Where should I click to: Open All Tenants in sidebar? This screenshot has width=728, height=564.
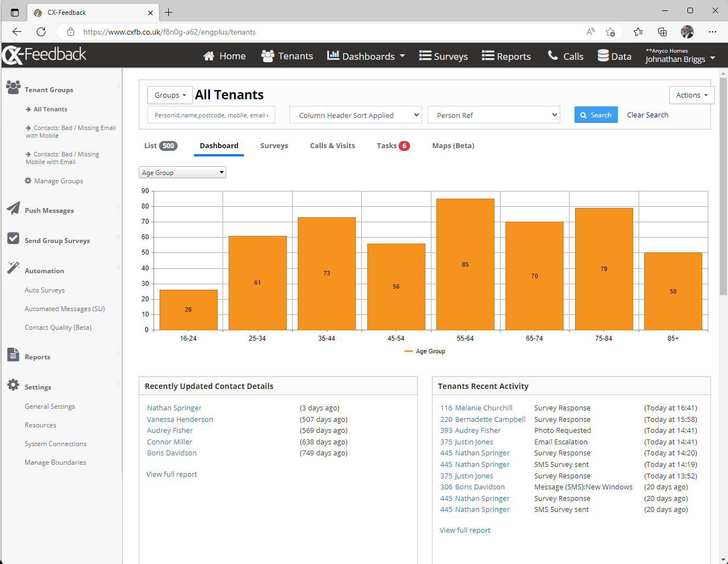click(50, 109)
